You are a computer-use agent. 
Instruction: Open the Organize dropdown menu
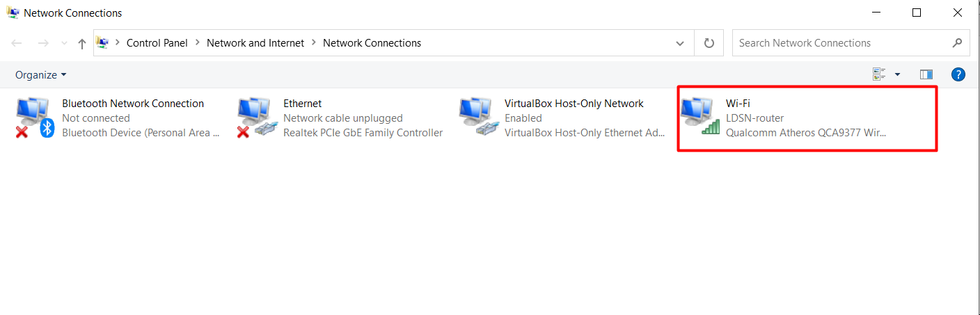click(41, 74)
